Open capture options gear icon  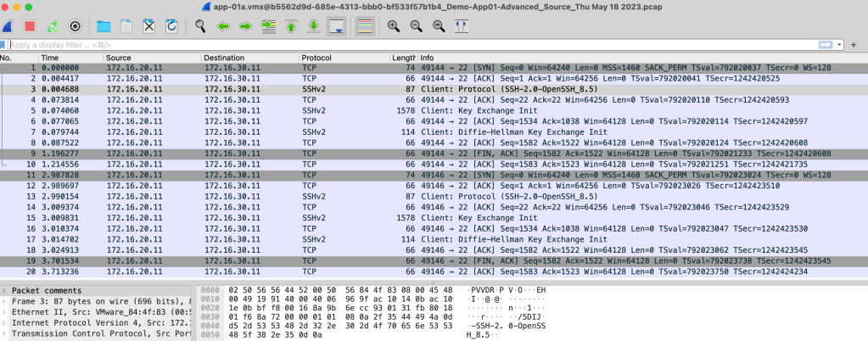(x=74, y=26)
